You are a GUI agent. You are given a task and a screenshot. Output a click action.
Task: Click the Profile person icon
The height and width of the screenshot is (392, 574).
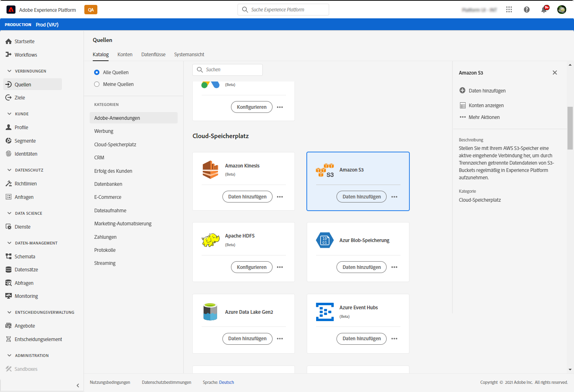pyautogui.click(x=9, y=127)
